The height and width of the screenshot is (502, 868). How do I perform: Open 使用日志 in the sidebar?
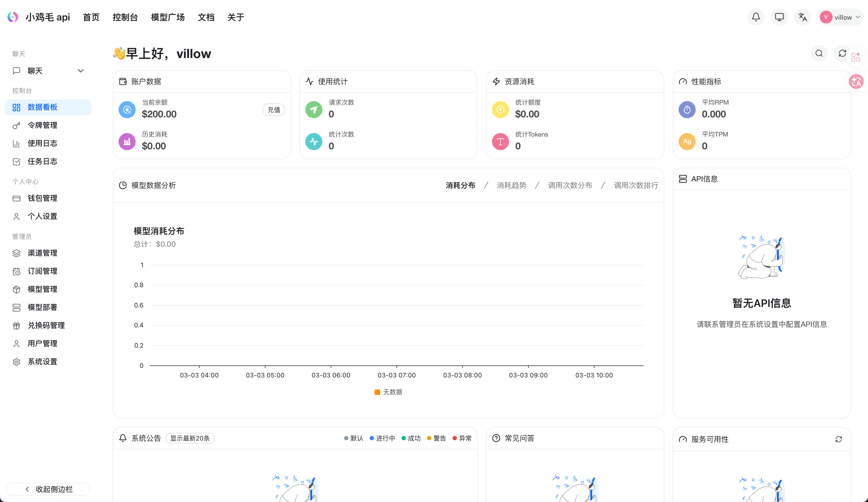(48, 143)
